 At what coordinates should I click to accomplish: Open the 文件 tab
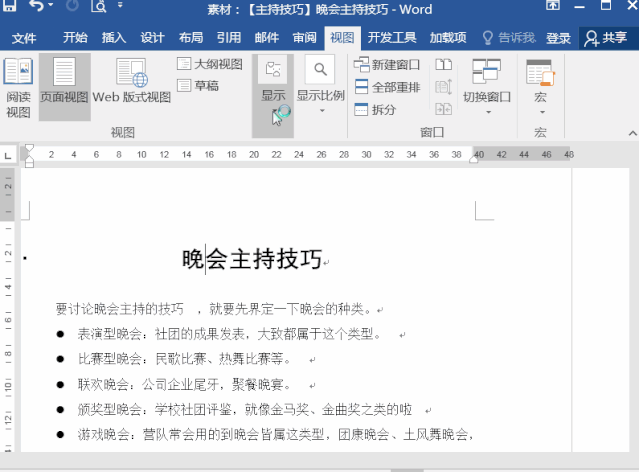[x=24, y=38]
